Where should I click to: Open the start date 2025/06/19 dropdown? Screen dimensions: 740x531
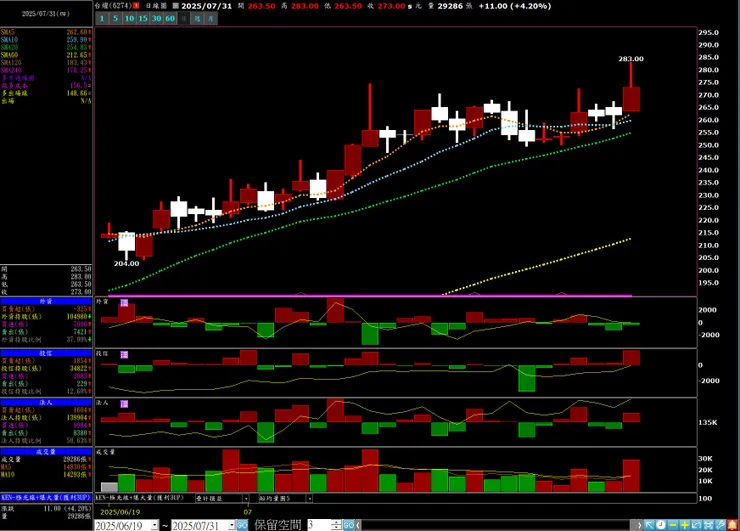[154, 525]
